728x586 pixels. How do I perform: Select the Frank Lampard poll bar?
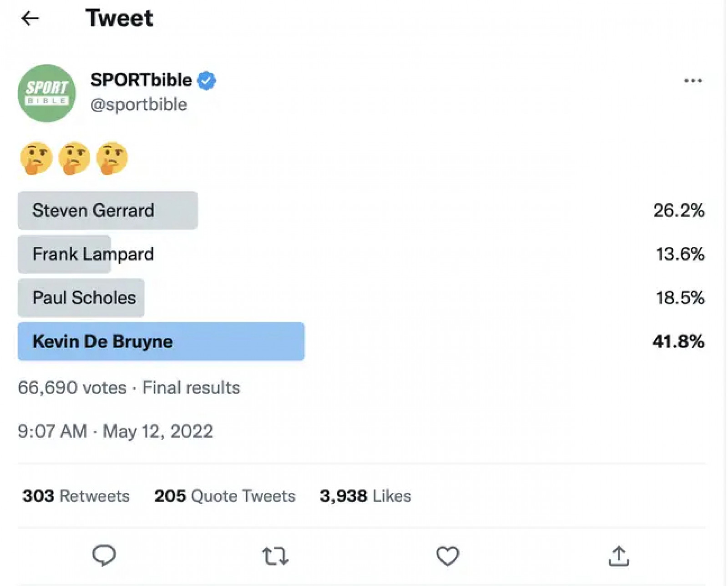(x=65, y=254)
